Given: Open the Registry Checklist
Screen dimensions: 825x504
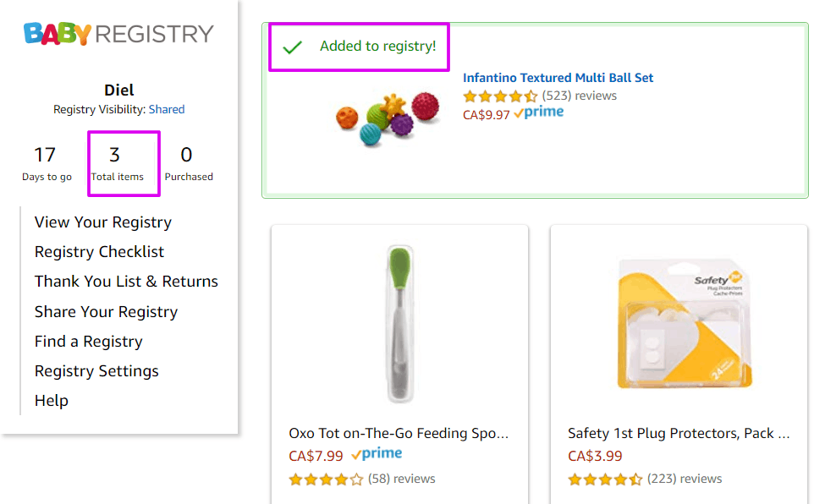Looking at the screenshot, I should 99,252.
